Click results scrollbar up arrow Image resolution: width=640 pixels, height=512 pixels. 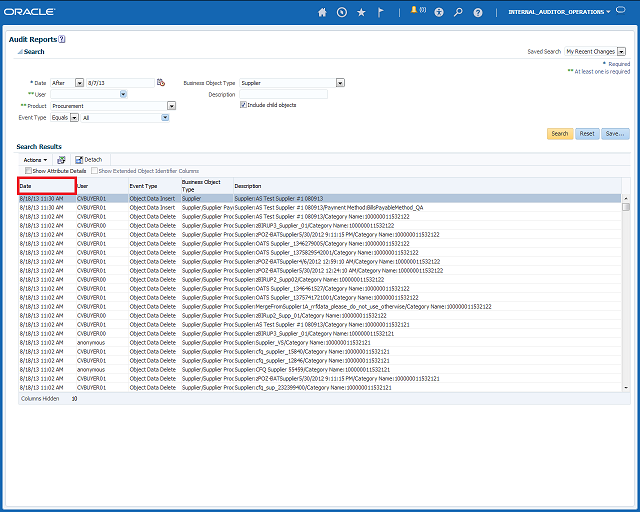[x=626, y=198]
